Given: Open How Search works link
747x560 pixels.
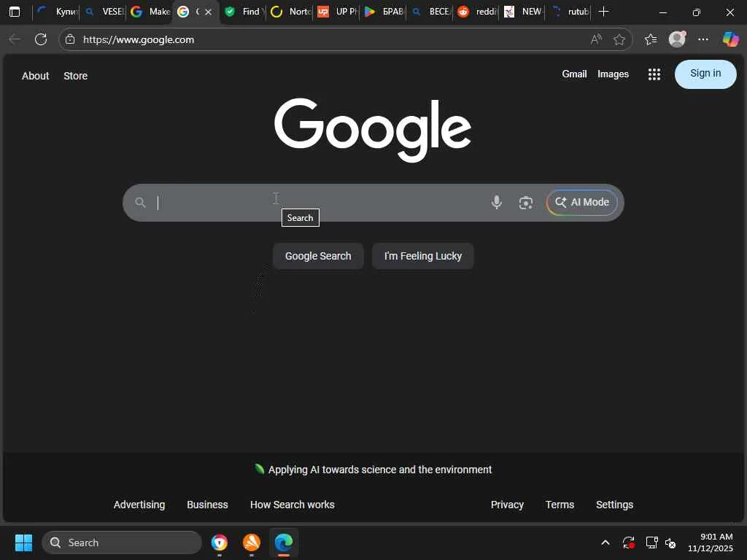Looking at the screenshot, I should pyautogui.click(x=292, y=505).
